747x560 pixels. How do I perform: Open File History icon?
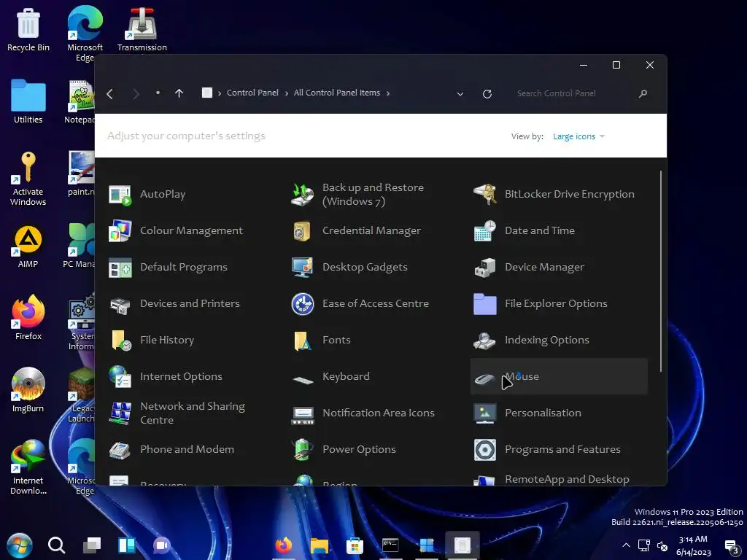point(121,341)
